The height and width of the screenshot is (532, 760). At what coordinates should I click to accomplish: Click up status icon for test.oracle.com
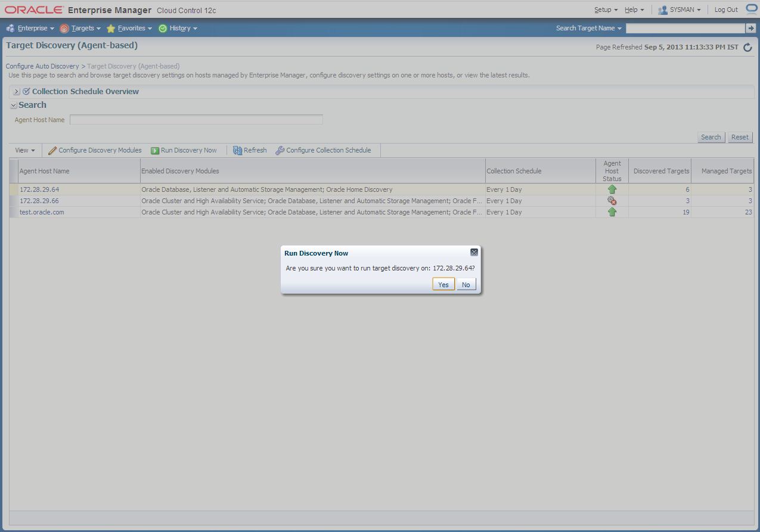[612, 212]
